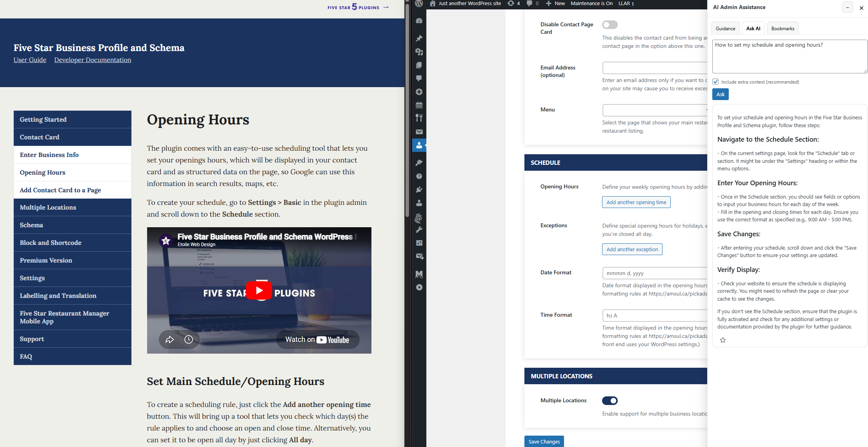Open the Pages icon in admin sidebar
The height and width of the screenshot is (447, 868).
click(x=419, y=65)
